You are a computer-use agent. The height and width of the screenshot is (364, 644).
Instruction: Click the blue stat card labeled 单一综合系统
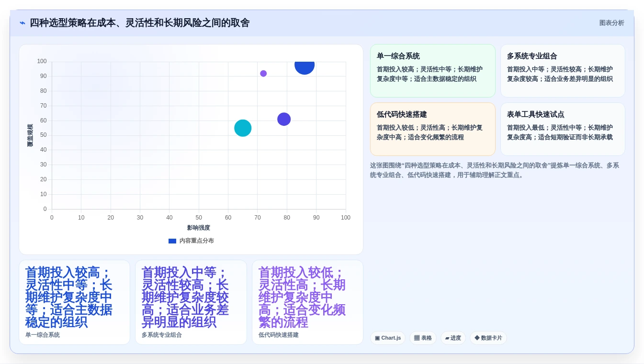[74, 302]
